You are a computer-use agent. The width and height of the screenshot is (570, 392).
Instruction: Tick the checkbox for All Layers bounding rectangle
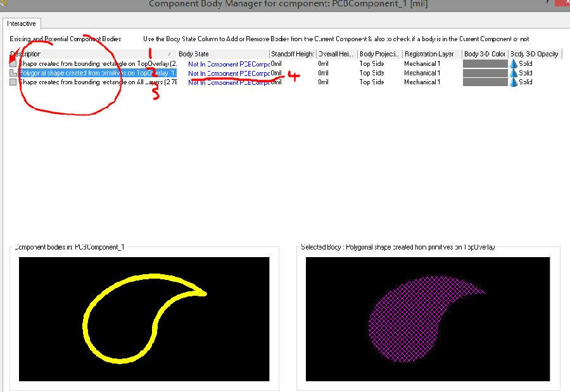pyautogui.click(x=13, y=82)
